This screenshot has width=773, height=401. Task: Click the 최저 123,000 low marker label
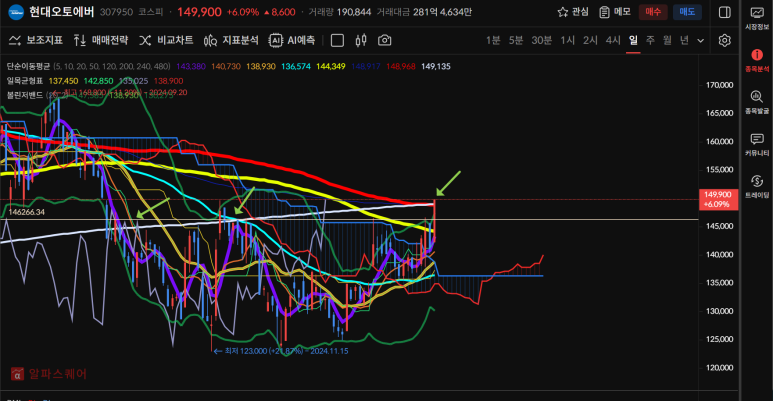click(x=281, y=351)
